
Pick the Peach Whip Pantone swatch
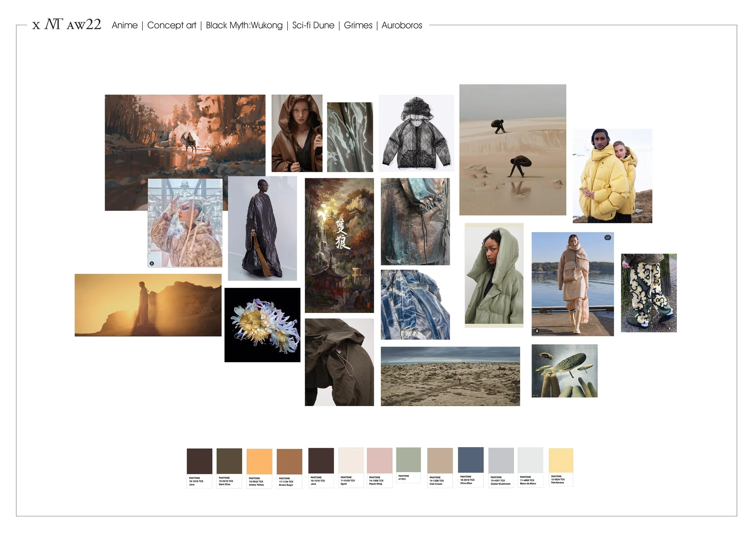click(379, 468)
